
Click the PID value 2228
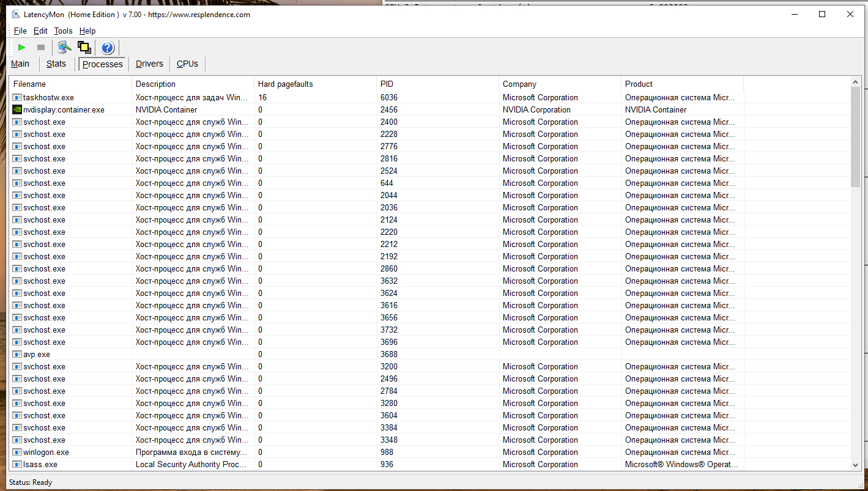pos(389,134)
